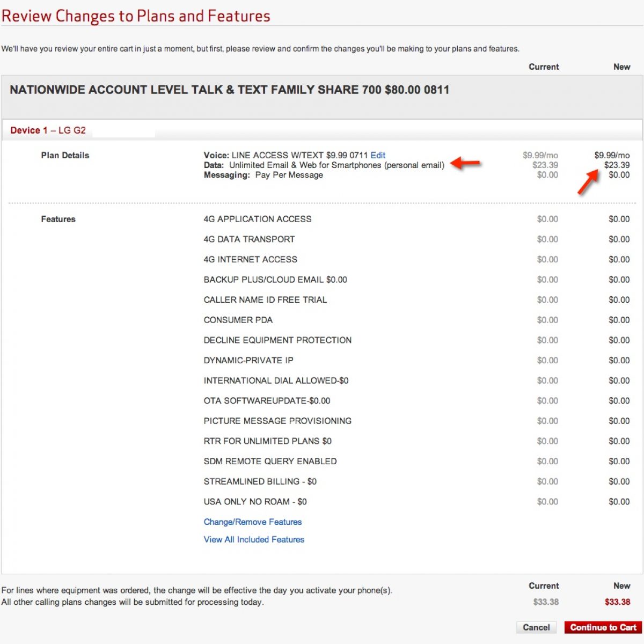Click the Messaging: Pay Per Message line
644x644 pixels.
click(x=263, y=175)
